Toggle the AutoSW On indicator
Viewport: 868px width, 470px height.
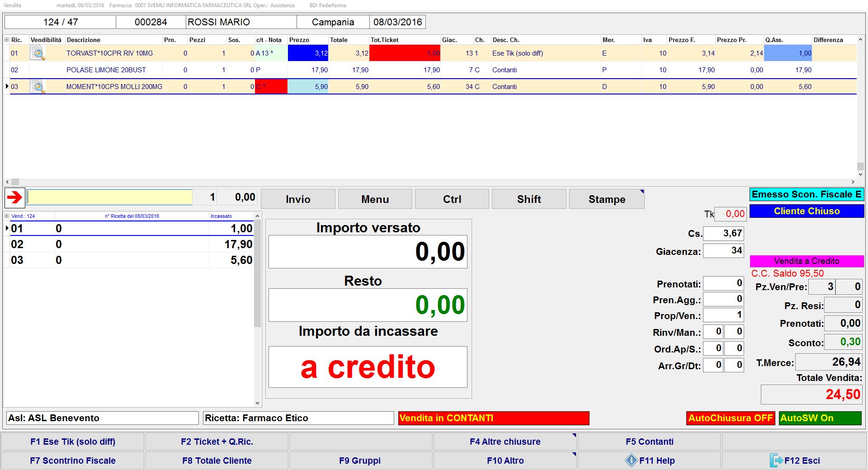point(820,418)
